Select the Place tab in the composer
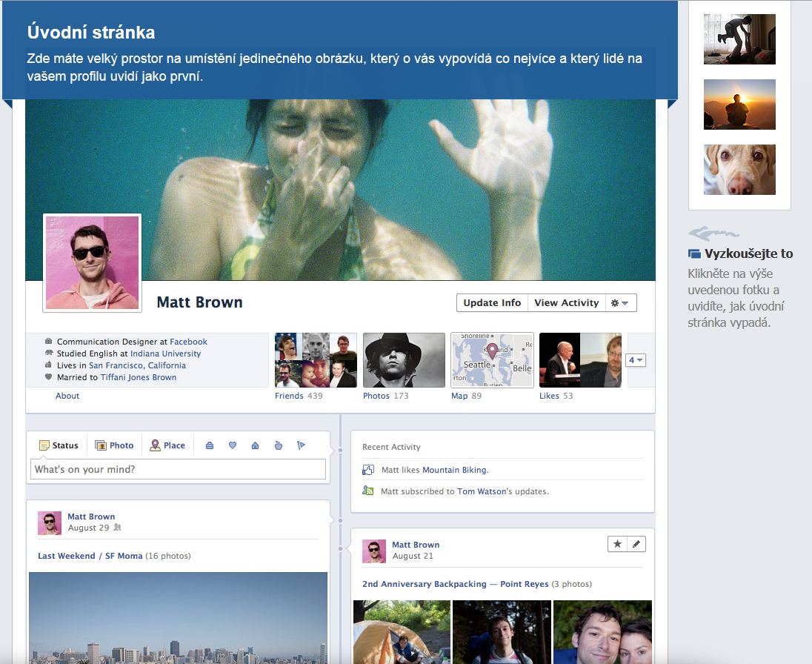The image size is (812, 664). [167, 445]
